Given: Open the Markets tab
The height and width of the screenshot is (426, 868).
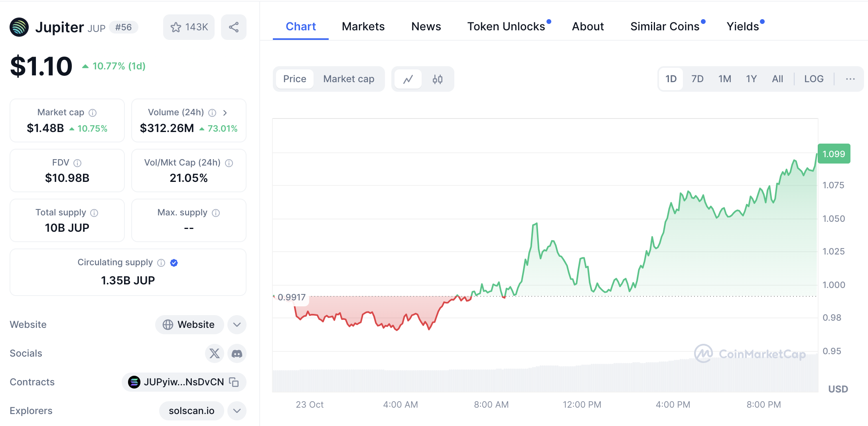Looking at the screenshot, I should [x=363, y=26].
